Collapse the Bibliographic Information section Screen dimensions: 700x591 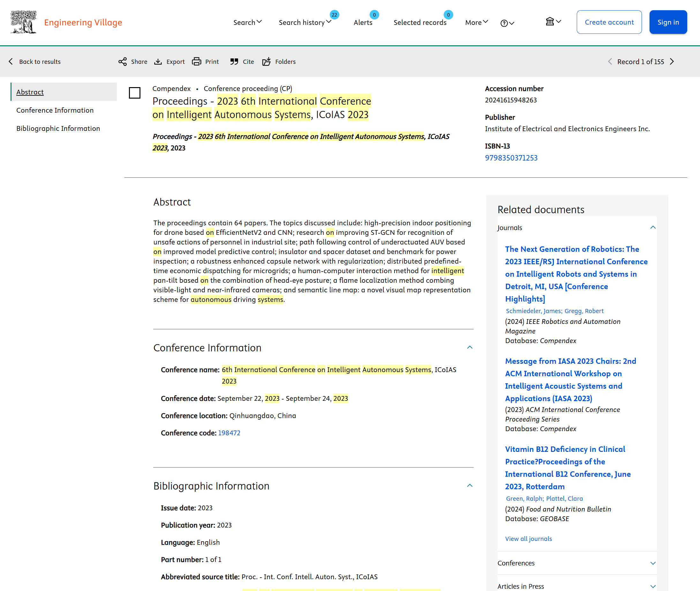tap(470, 486)
